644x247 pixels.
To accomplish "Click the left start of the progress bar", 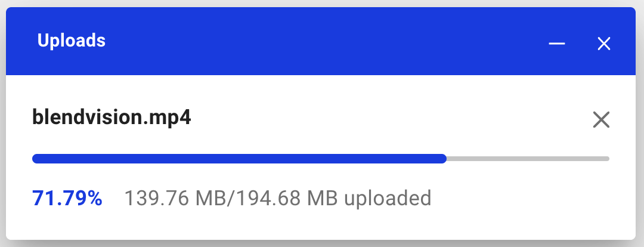I will tap(37, 159).
